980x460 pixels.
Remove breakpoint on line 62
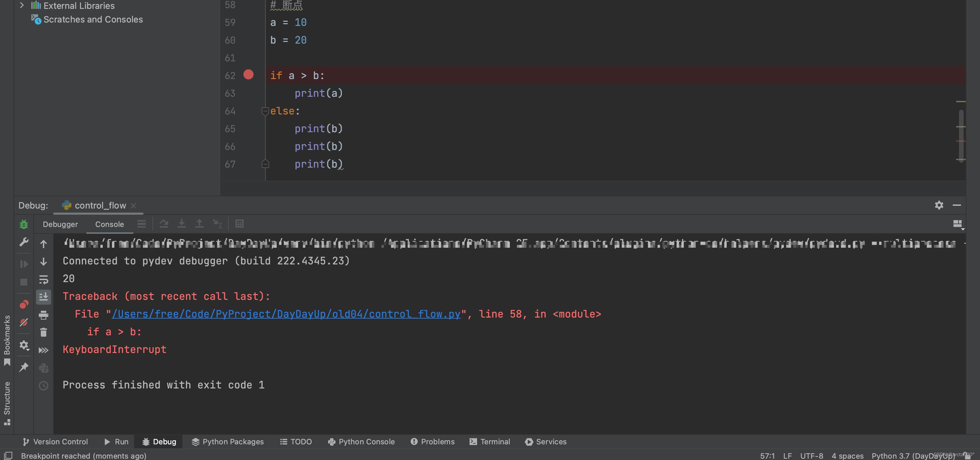(248, 75)
